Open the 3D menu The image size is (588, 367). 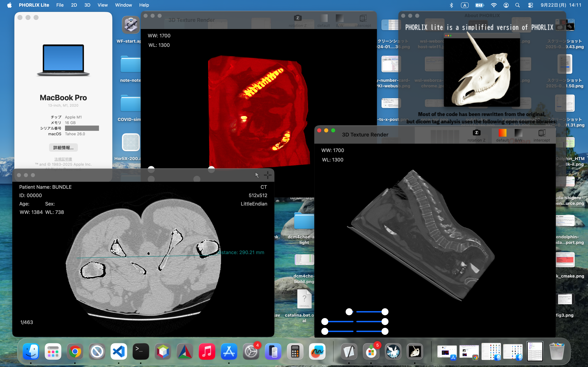[87, 5]
